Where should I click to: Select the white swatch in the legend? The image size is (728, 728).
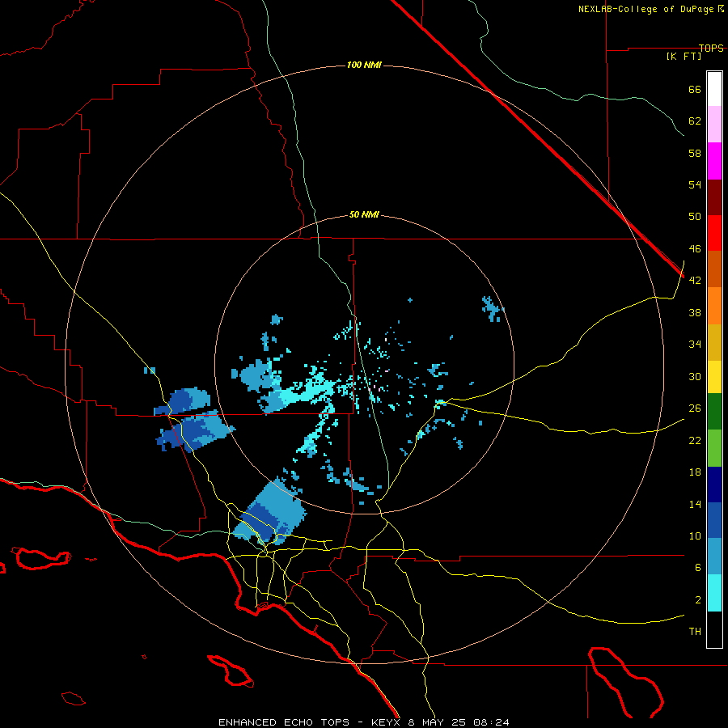tap(714, 89)
